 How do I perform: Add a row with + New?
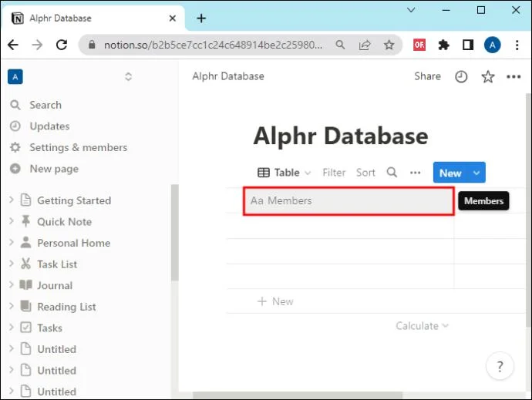point(275,301)
